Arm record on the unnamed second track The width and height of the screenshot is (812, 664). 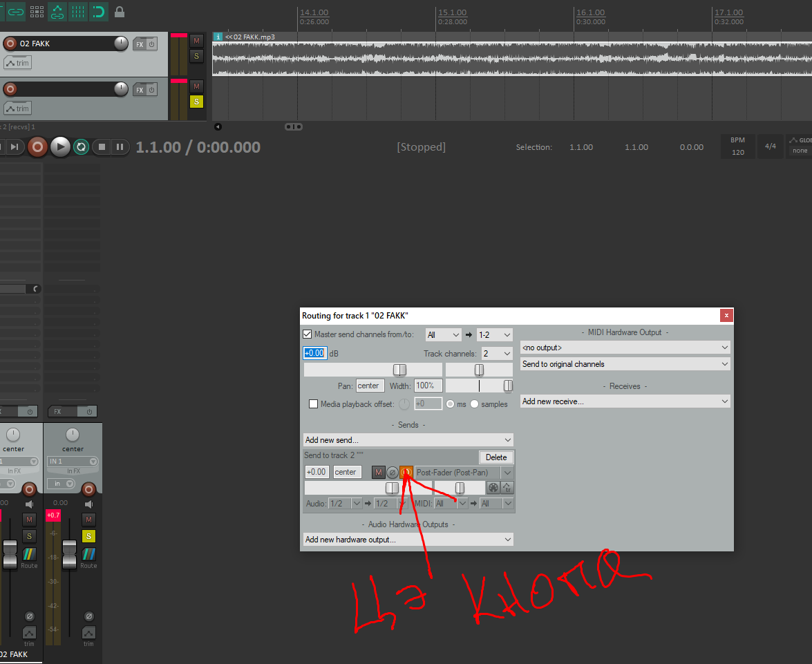(10, 89)
